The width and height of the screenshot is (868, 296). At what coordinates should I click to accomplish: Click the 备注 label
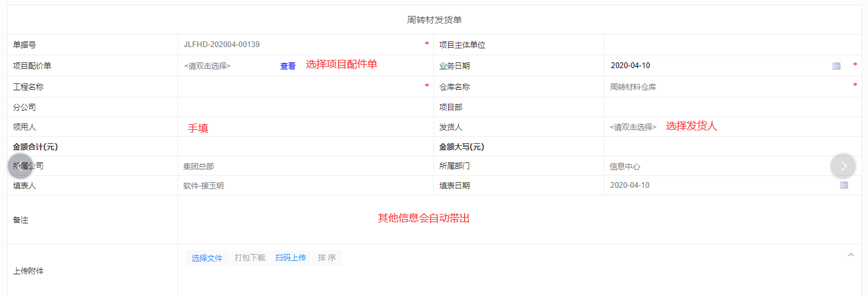20,220
